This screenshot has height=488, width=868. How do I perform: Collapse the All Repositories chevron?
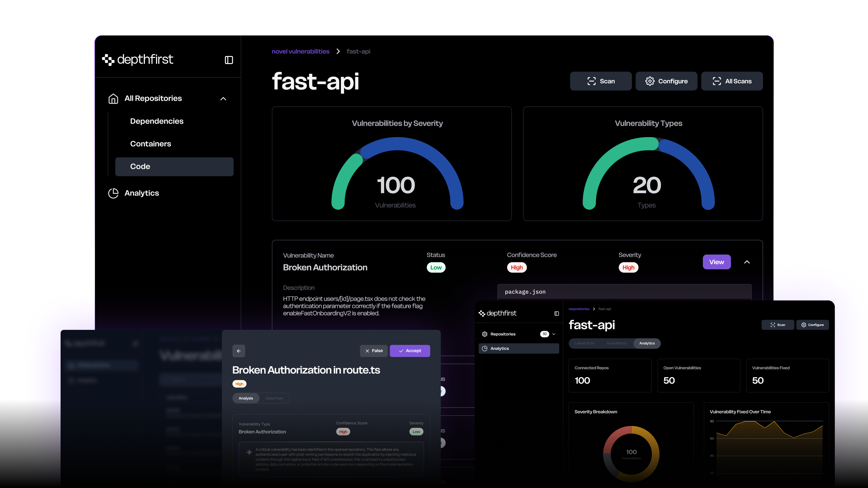pyautogui.click(x=223, y=99)
